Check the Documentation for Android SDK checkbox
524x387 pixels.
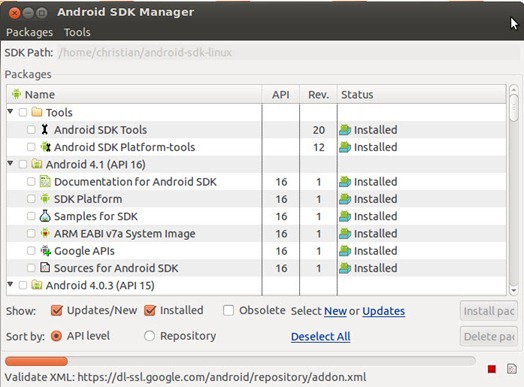pyautogui.click(x=31, y=181)
